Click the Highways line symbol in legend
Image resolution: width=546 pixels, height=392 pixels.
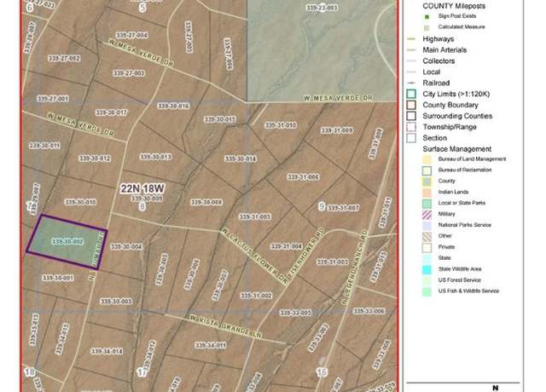point(411,39)
